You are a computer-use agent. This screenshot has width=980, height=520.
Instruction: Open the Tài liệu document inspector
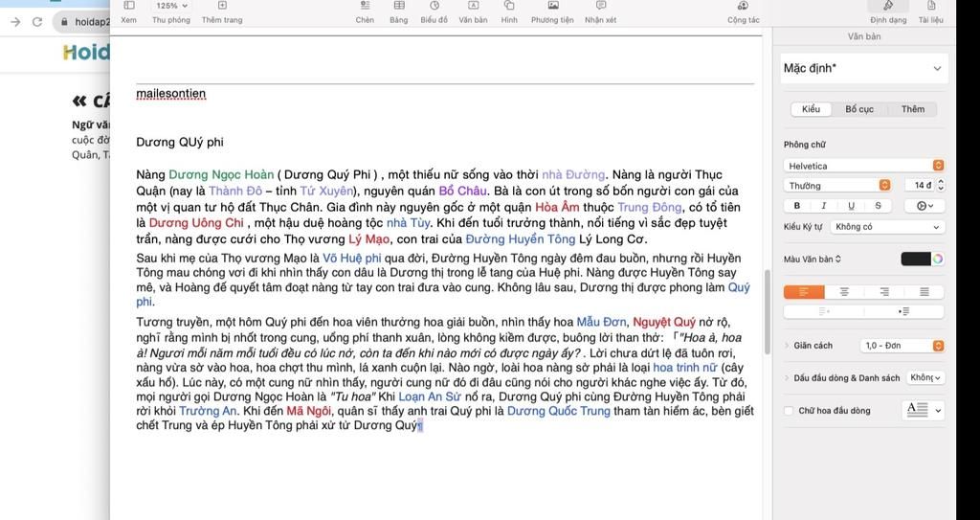[931, 6]
